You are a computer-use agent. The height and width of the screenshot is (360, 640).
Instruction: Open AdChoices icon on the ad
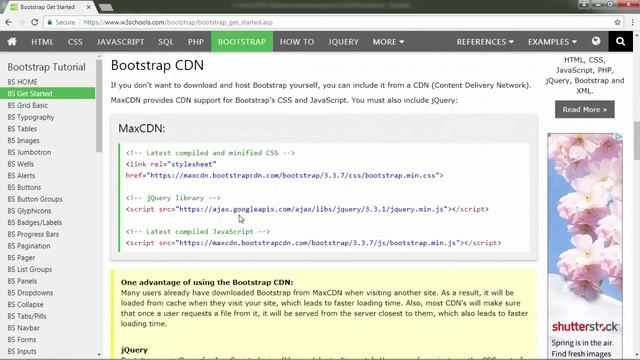(619, 137)
